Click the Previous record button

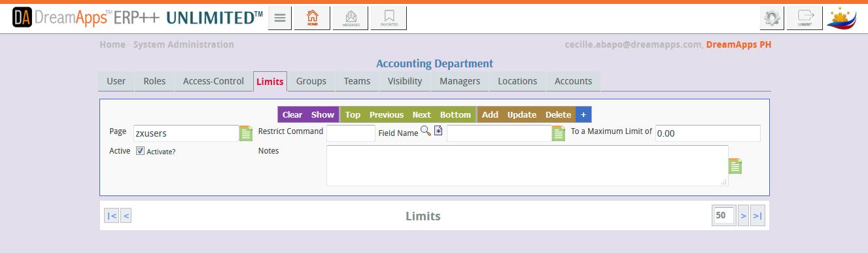tap(387, 114)
